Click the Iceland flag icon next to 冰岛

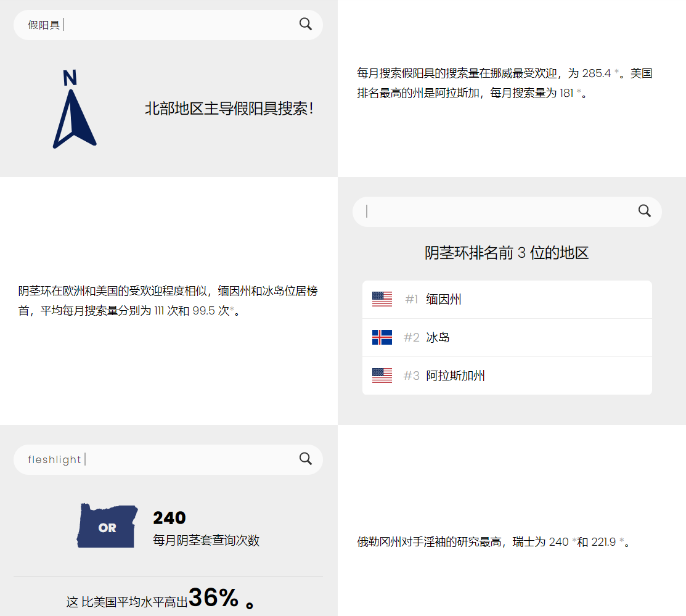382,337
